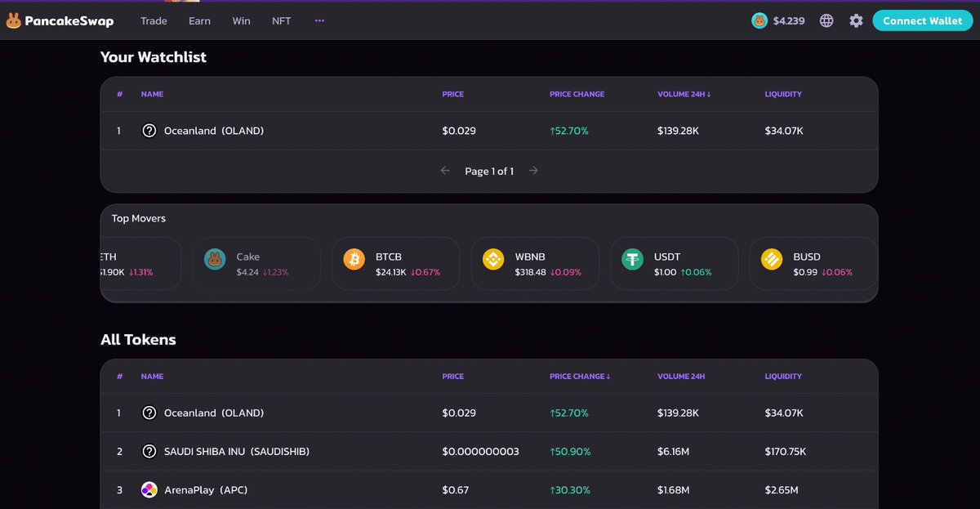Click the Top Movers label
This screenshot has height=509, width=980.
(139, 218)
